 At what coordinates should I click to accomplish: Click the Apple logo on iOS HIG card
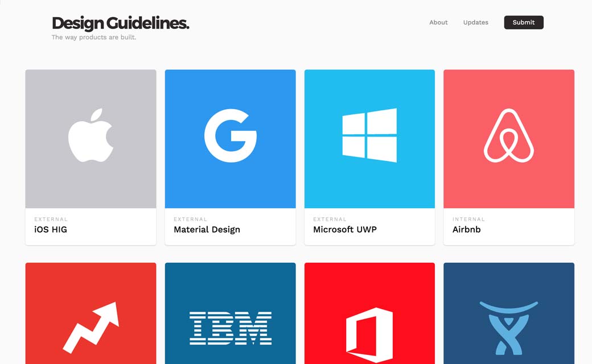pyautogui.click(x=91, y=135)
